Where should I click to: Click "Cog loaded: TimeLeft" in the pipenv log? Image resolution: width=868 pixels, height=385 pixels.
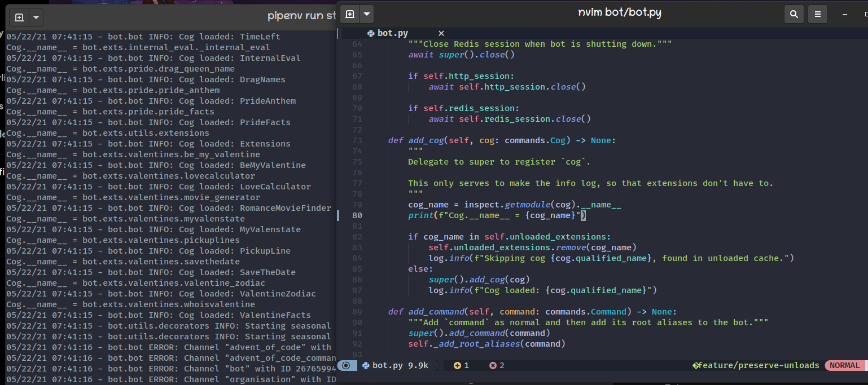(229, 37)
